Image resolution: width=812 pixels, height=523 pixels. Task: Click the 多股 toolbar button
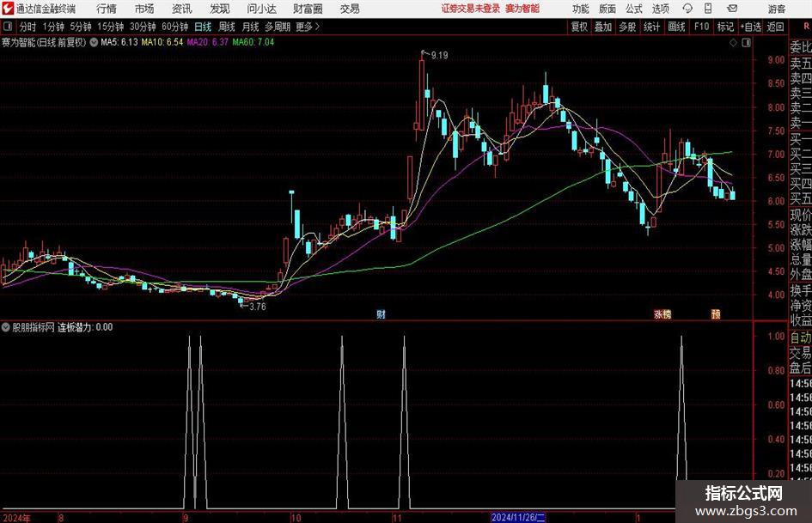click(627, 27)
